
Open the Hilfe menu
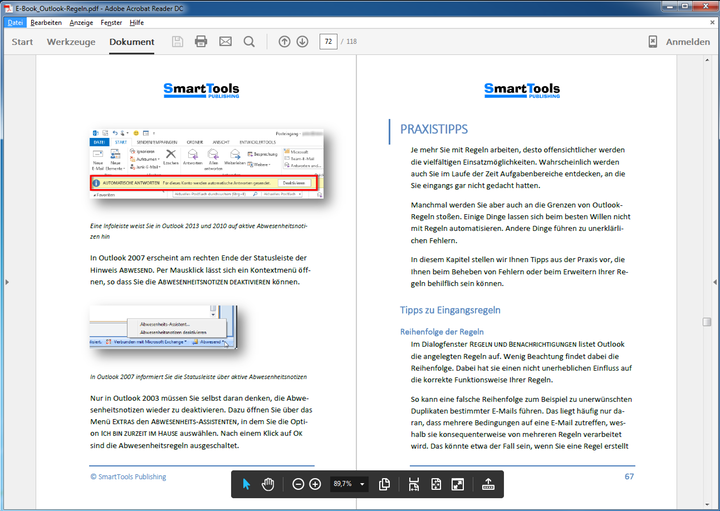136,22
